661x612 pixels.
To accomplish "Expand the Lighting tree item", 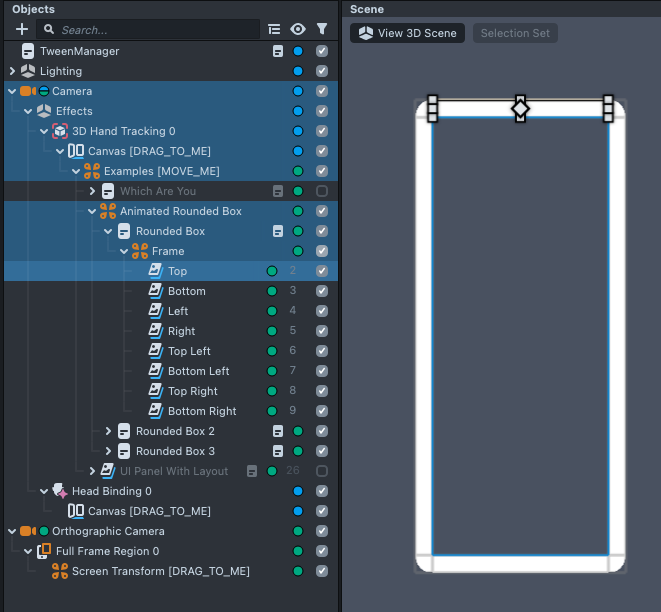I will pos(12,71).
